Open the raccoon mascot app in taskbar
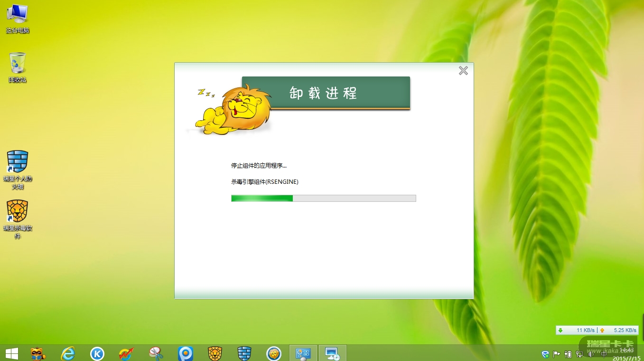The height and width of the screenshot is (361, 644). coord(38,353)
